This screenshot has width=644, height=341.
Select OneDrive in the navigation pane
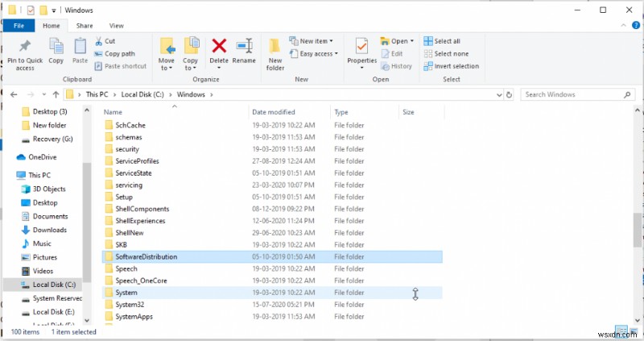[x=42, y=157]
